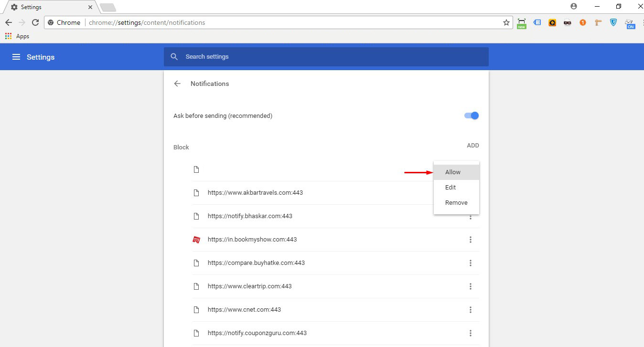Open the screenshot extension marked new
644x347 pixels.
point(521,22)
